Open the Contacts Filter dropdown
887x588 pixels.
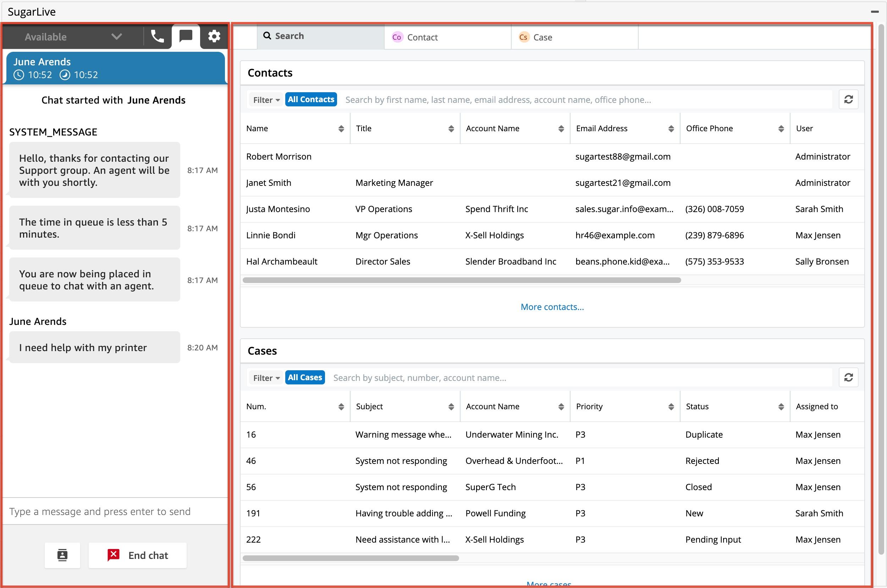click(x=266, y=100)
